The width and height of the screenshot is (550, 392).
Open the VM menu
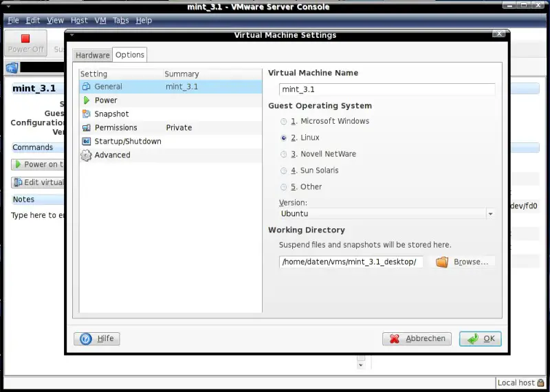(100, 21)
